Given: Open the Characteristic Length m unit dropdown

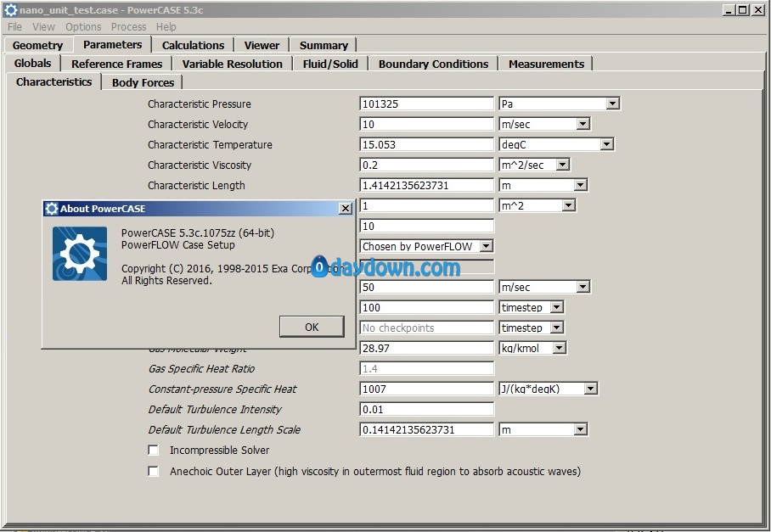Looking at the screenshot, I should [580, 185].
